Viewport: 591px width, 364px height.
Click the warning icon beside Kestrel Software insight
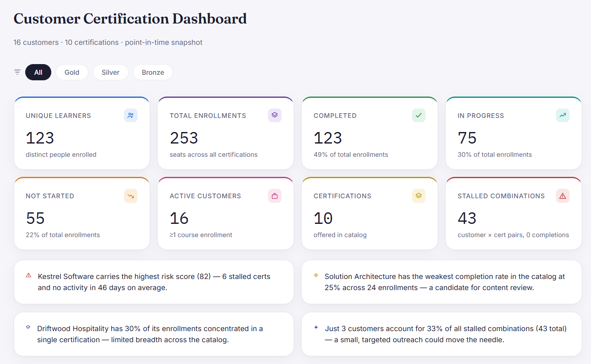click(x=29, y=276)
